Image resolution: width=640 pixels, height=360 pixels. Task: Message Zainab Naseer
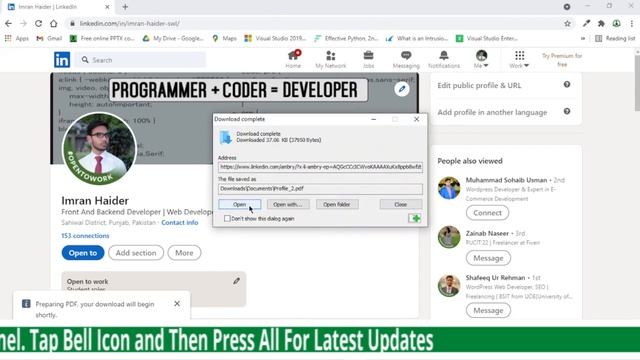(x=488, y=258)
